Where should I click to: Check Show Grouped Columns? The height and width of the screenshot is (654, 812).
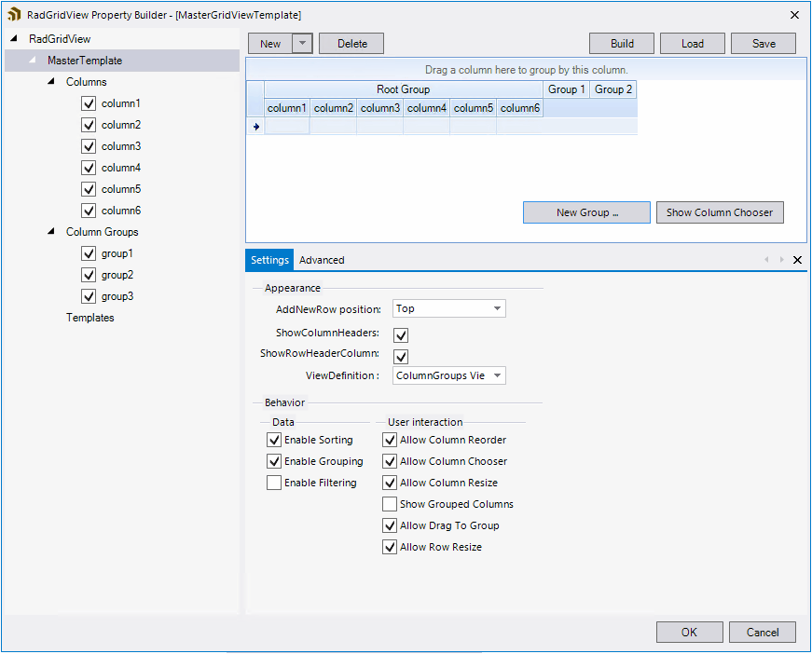tap(389, 504)
